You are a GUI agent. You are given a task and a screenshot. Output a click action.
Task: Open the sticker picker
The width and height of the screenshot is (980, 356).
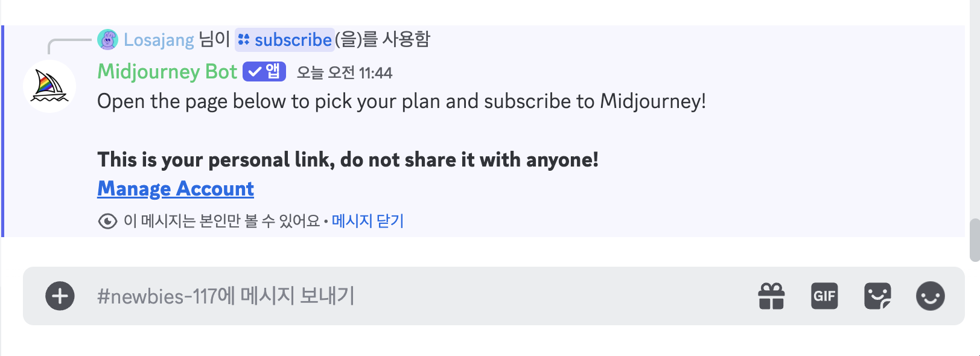(x=877, y=296)
